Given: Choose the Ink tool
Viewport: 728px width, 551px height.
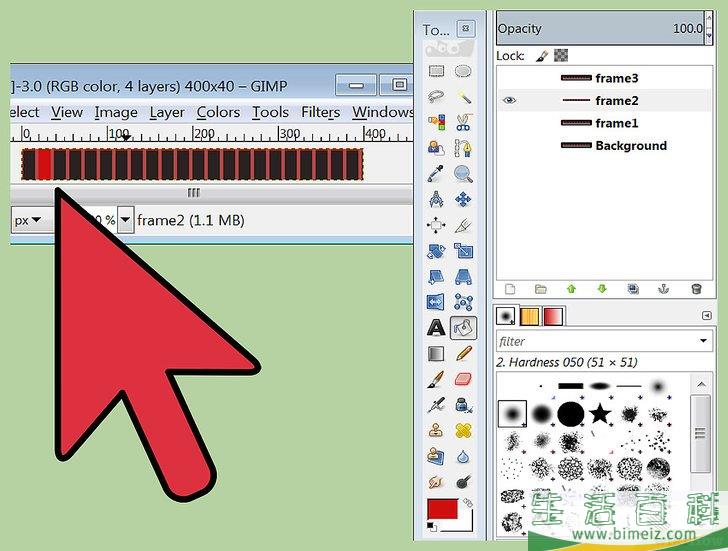Looking at the screenshot, I should coord(463,405).
